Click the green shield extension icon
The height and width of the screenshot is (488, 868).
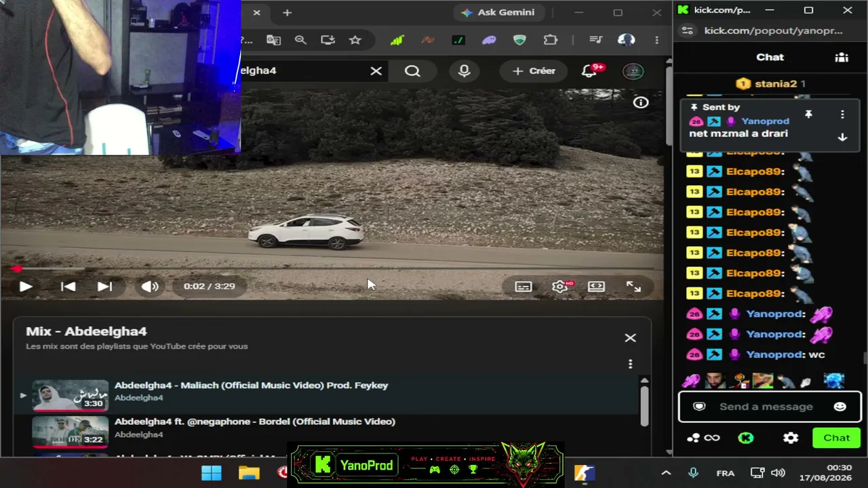[x=519, y=40]
